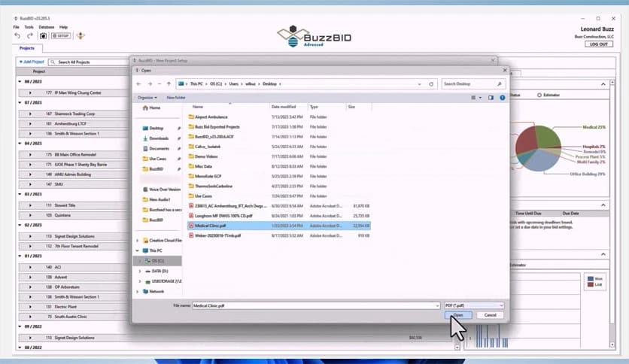Open the Help menu

tap(63, 27)
